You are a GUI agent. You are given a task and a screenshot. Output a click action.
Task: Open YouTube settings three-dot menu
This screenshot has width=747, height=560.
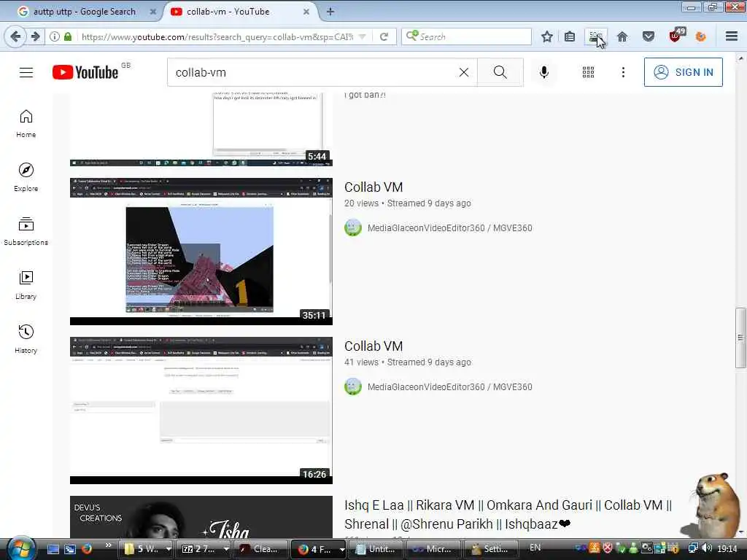[x=623, y=72]
